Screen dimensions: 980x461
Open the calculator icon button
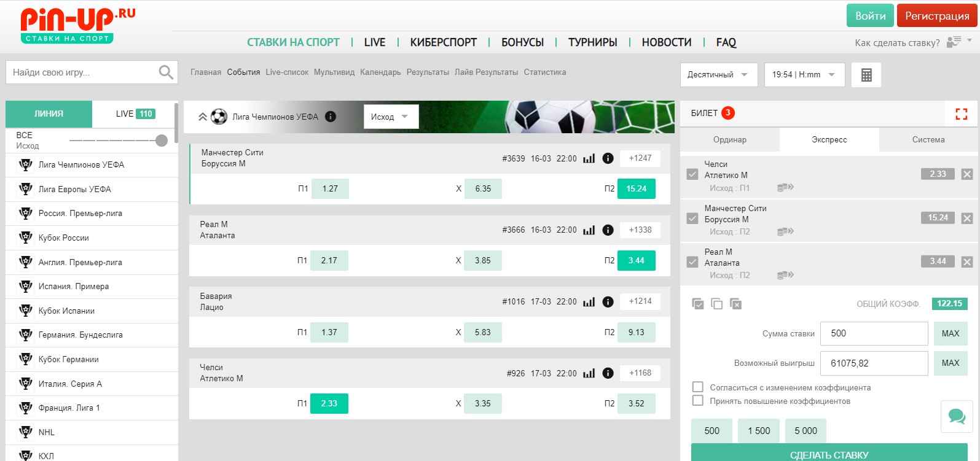866,75
